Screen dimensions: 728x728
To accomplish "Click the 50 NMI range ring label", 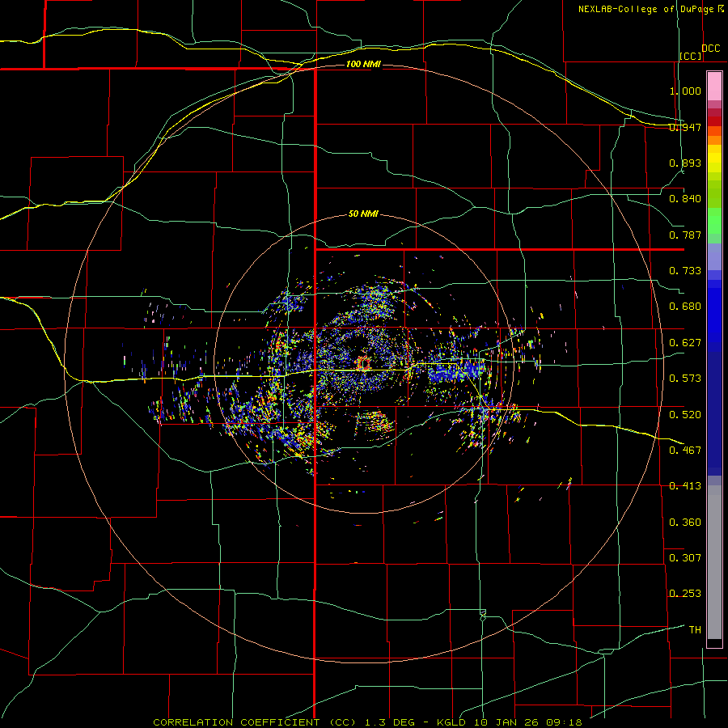I will (363, 214).
